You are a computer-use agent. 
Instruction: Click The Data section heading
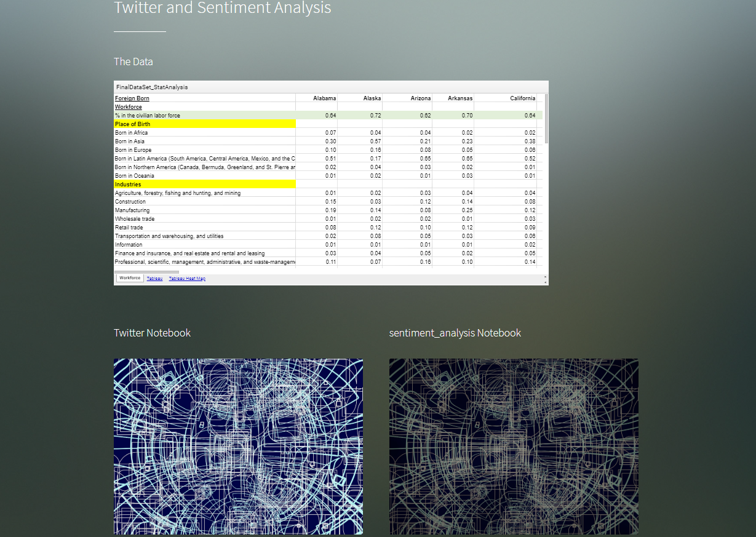(x=133, y=62)
